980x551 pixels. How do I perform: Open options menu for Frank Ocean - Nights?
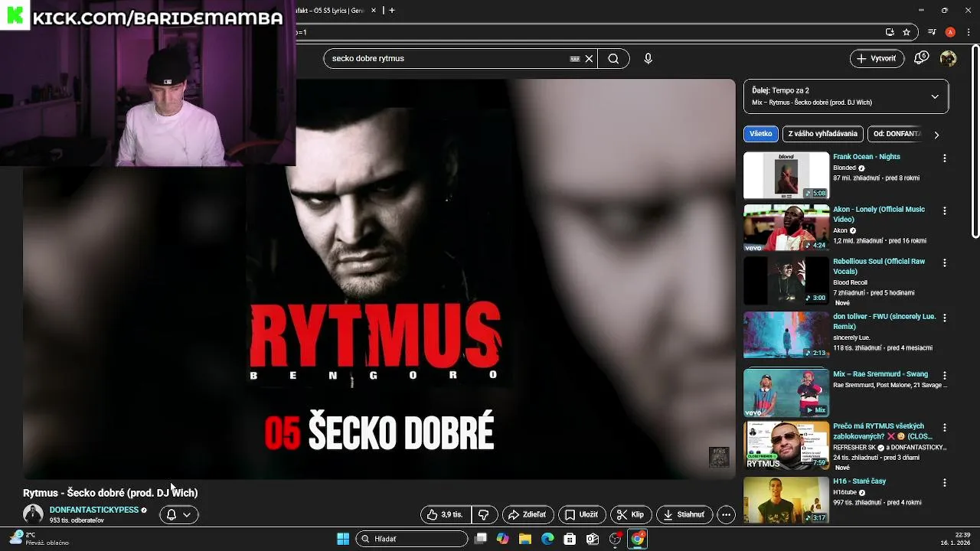944,158
